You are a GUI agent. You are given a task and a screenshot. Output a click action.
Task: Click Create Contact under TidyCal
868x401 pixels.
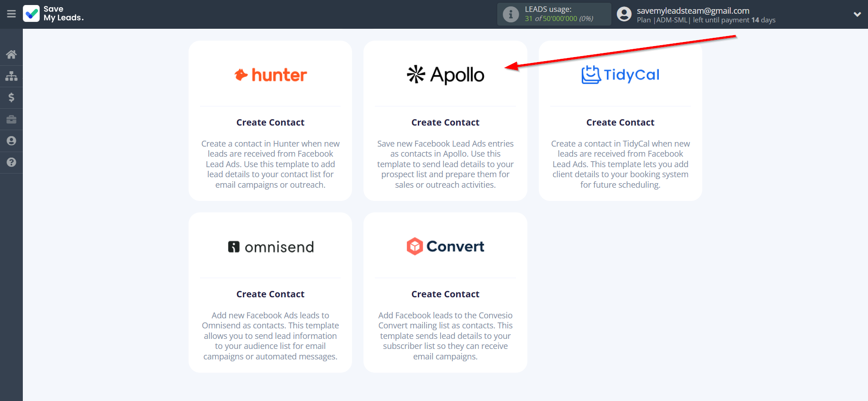620,122
